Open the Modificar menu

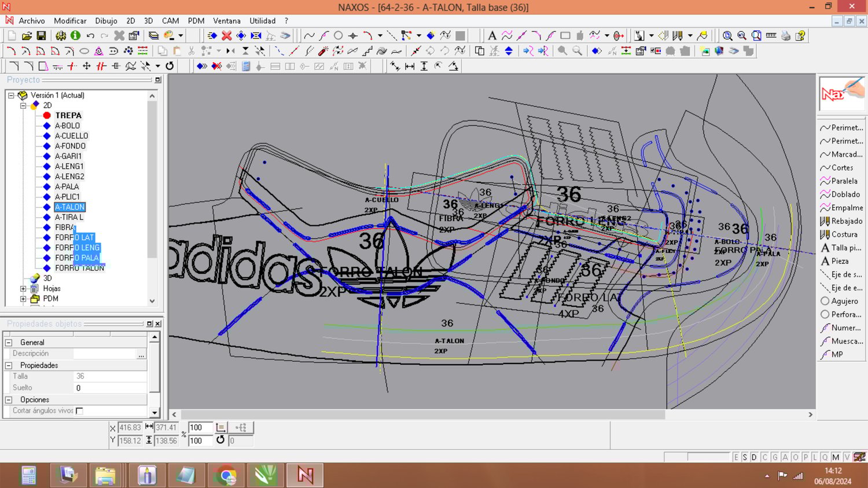point(70,21)
